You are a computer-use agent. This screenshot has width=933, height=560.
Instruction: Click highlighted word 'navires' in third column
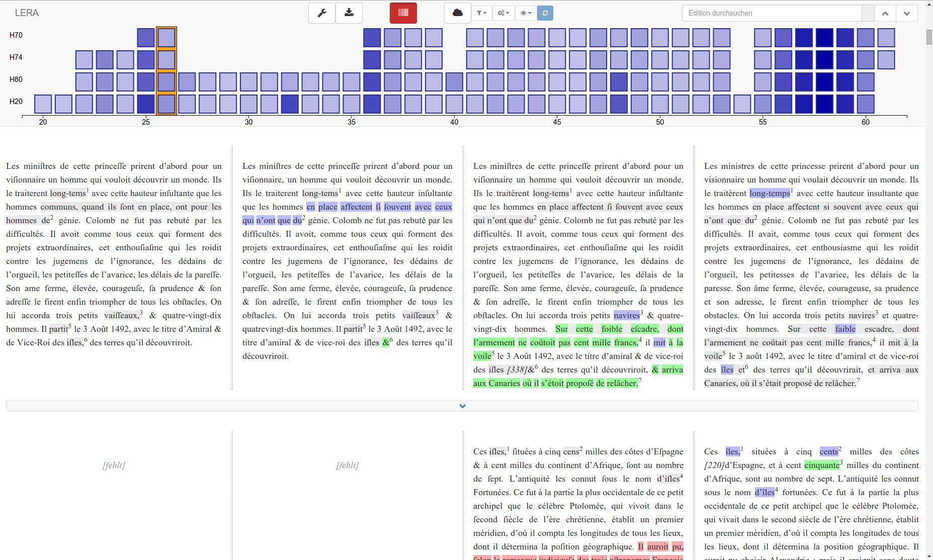pyautogui.click(x=627, y=315)
